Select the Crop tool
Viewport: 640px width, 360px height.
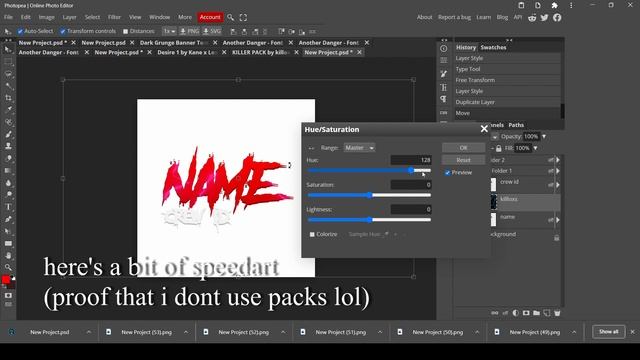click(x=8, y=98)
